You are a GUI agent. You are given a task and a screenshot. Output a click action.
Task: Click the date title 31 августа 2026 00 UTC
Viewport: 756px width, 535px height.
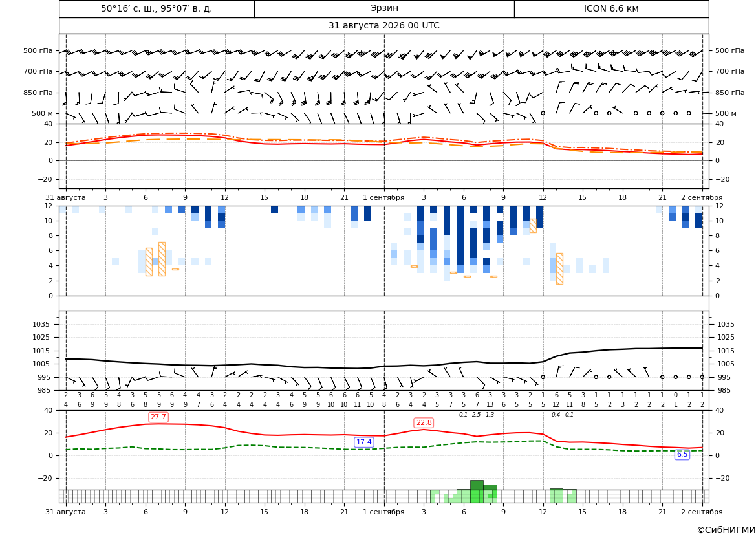click(x=383, y=26)
